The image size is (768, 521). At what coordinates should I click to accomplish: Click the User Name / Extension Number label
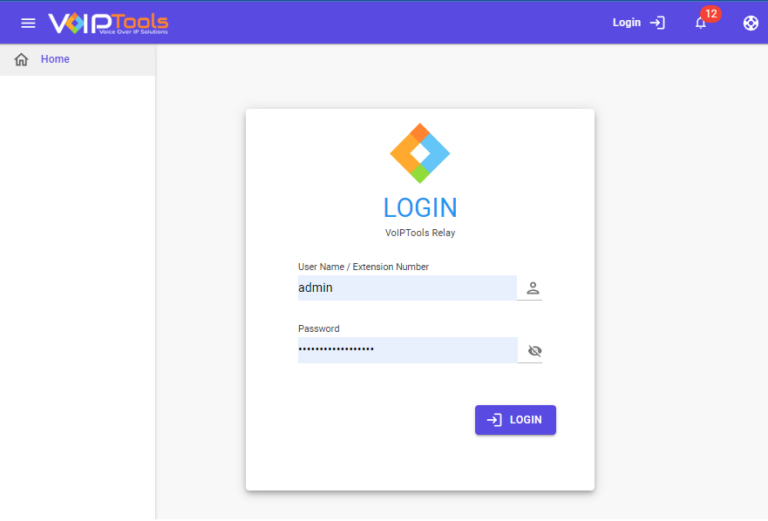pyautogui.click(x=363, y=267)
